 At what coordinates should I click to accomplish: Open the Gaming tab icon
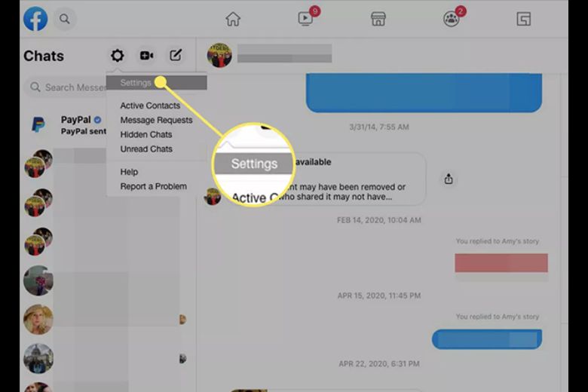pos(523,19)
